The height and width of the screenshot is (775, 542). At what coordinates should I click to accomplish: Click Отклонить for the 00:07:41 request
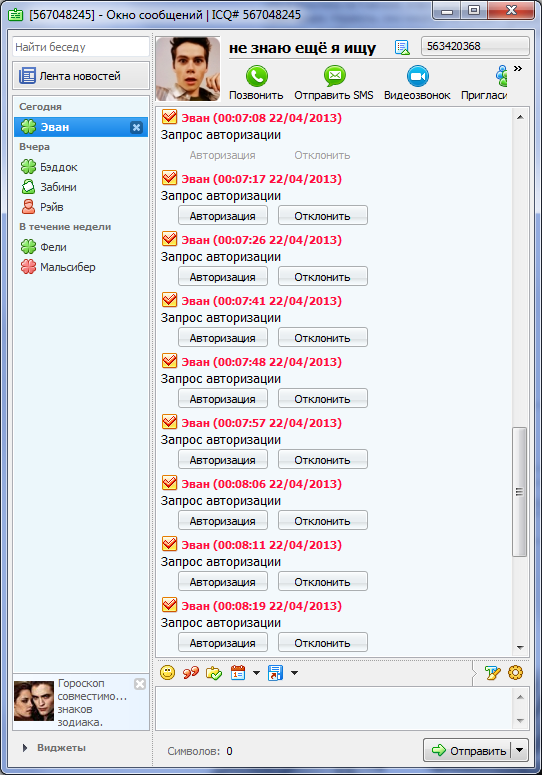pyautogui.click(x=323, y=338)
